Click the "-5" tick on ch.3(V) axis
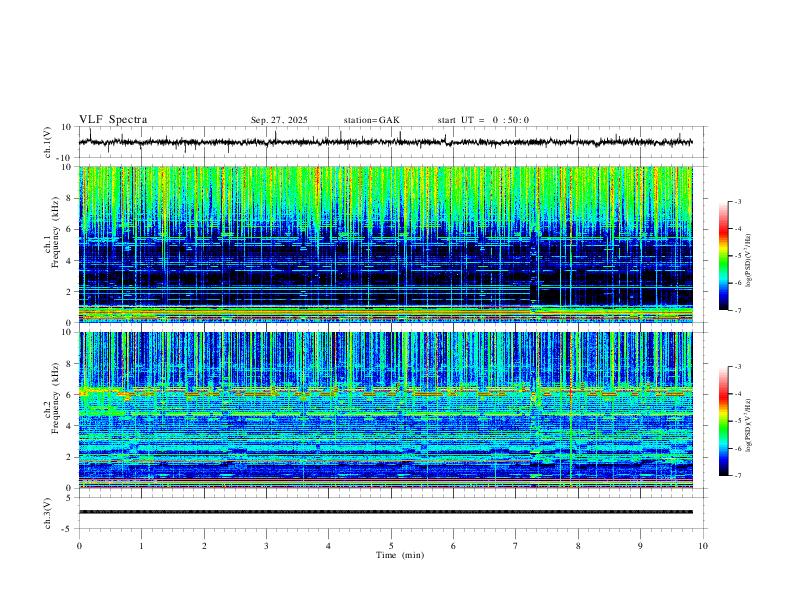This screenshot has height=612, width=792. pyautogui.click(x=68, y=529)
